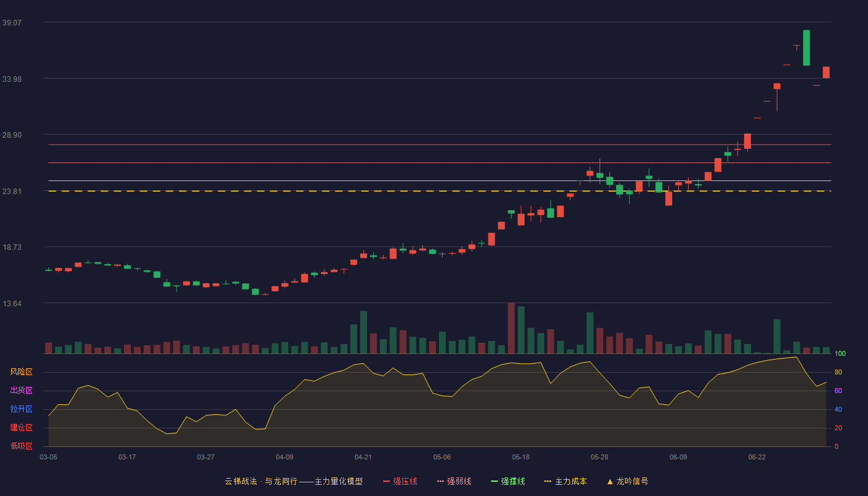Click the 03-05 date axis label

[x=48, y=457]
